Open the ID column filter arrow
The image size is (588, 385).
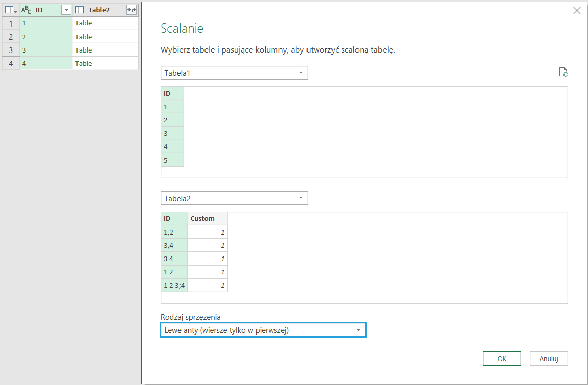tap(66, 10)
